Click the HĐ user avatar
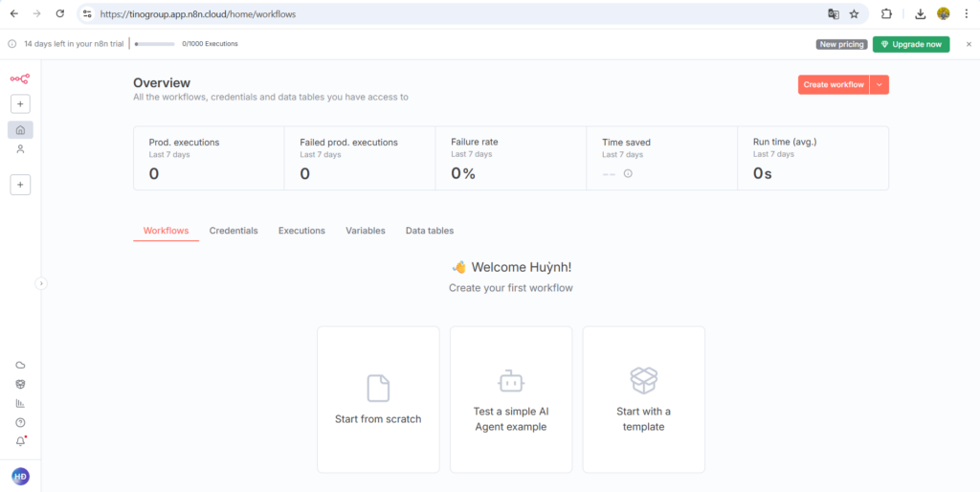 20,476
